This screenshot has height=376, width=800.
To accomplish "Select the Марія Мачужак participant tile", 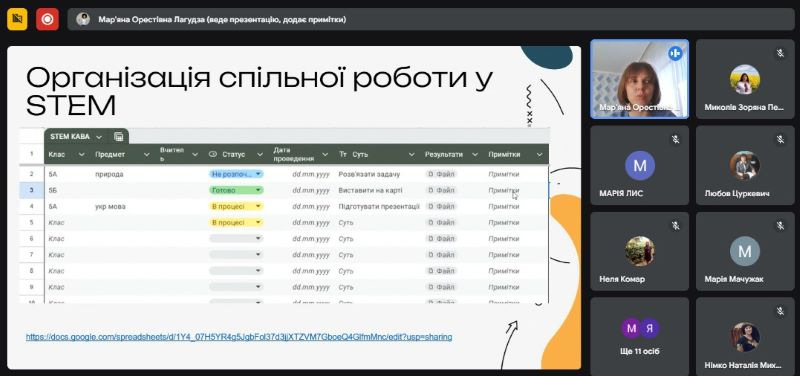I will 745,252.
